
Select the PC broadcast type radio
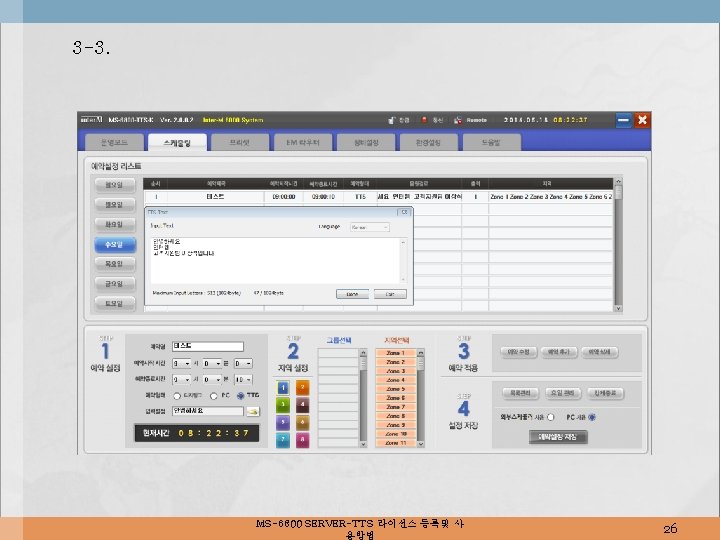pos(214,396)
